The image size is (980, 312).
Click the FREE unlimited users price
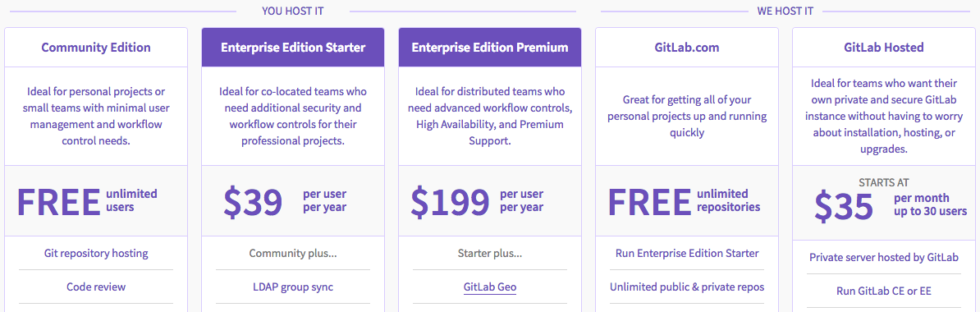tap(87, 201)
